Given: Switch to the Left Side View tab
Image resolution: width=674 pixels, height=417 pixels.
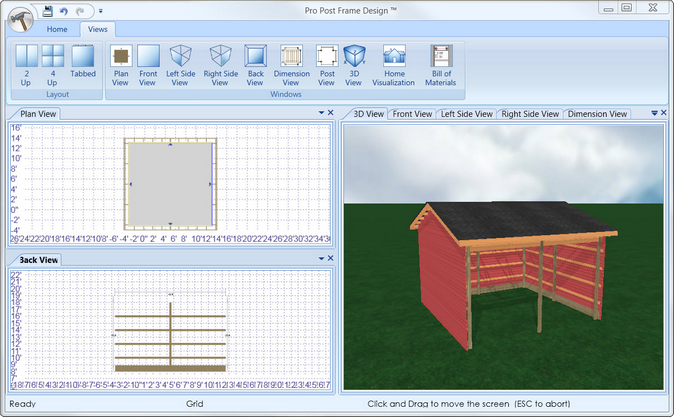Looking at the screenshot, I should click(x=466, y=114).
